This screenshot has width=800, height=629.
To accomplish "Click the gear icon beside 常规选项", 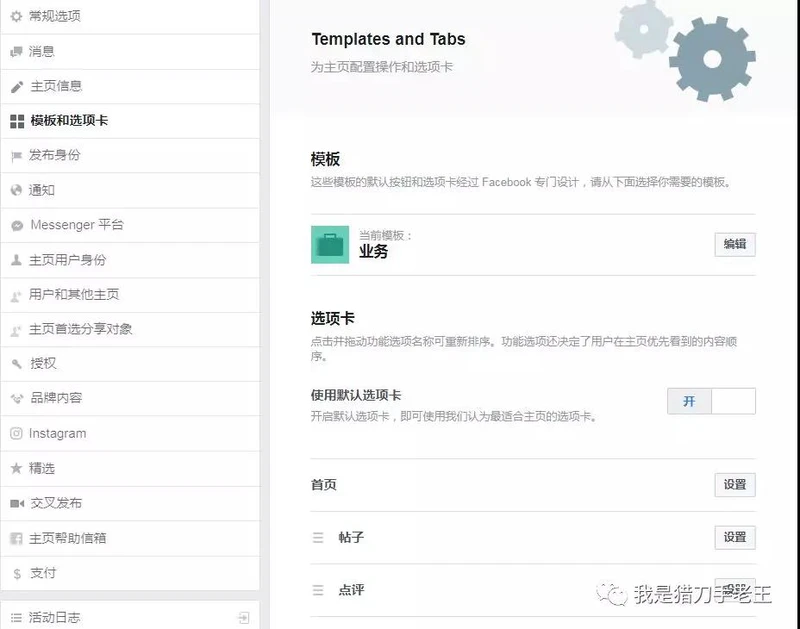I will (16, 16).
